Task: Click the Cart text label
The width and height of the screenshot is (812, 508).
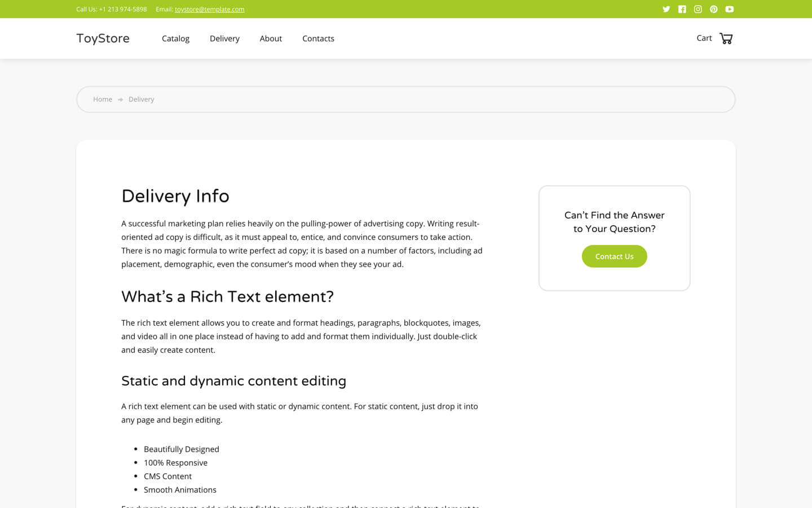Action: coord(704,38)
